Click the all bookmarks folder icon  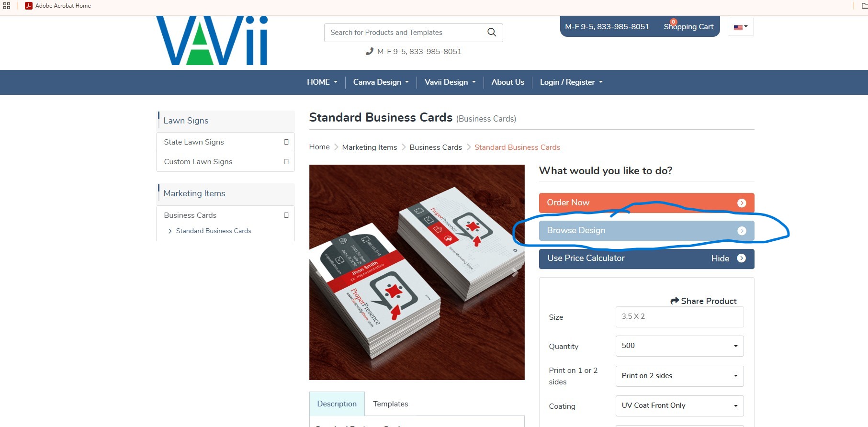[x=864, y=6]
